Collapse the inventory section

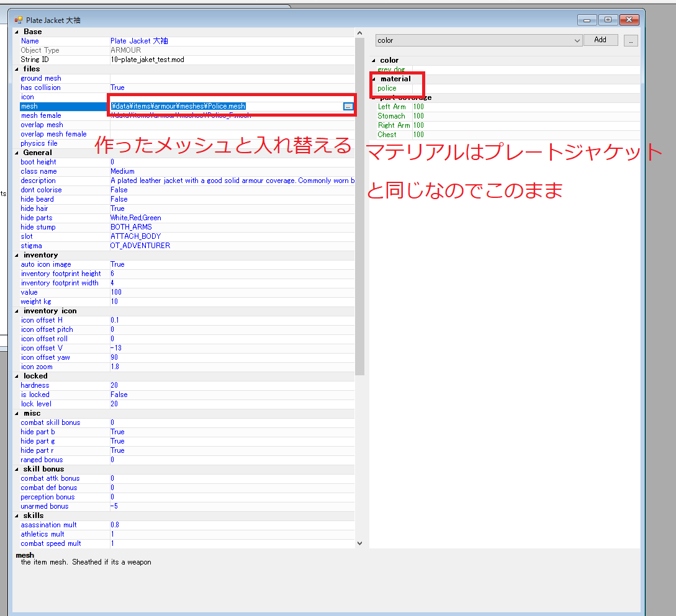click(17, 256)
